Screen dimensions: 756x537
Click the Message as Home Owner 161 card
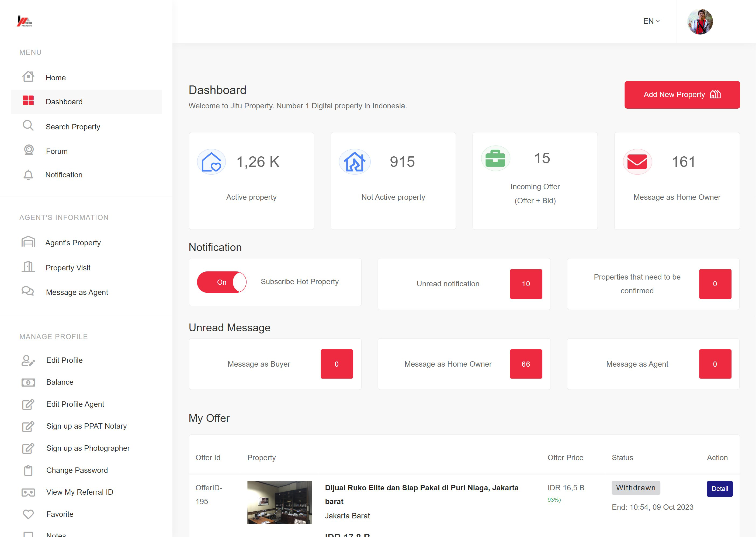pyautogui.click(x=677, y=181)
